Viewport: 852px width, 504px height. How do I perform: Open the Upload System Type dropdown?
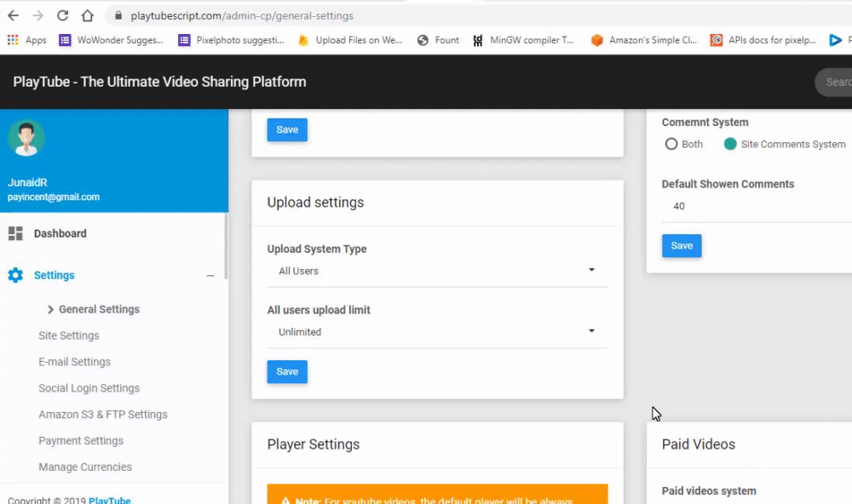click(437, 271)
